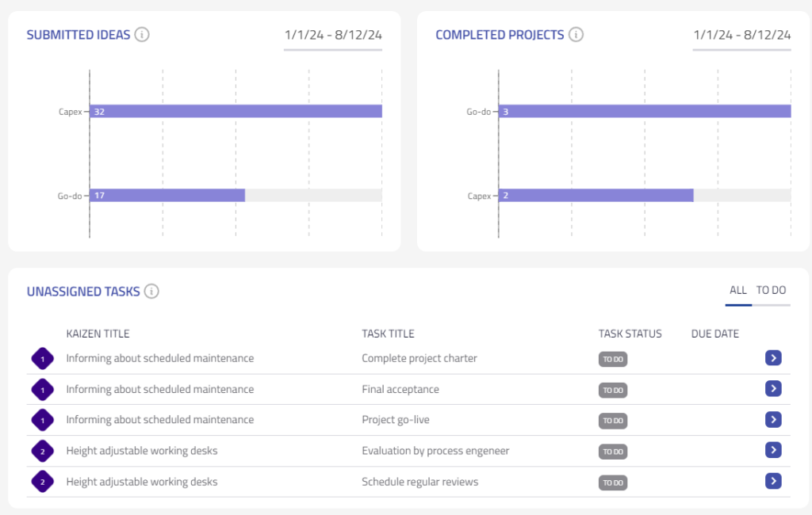Screen dimensions: 812x515
Task: Open Final acceptance task with arrow button
Action: click(773, 388)
